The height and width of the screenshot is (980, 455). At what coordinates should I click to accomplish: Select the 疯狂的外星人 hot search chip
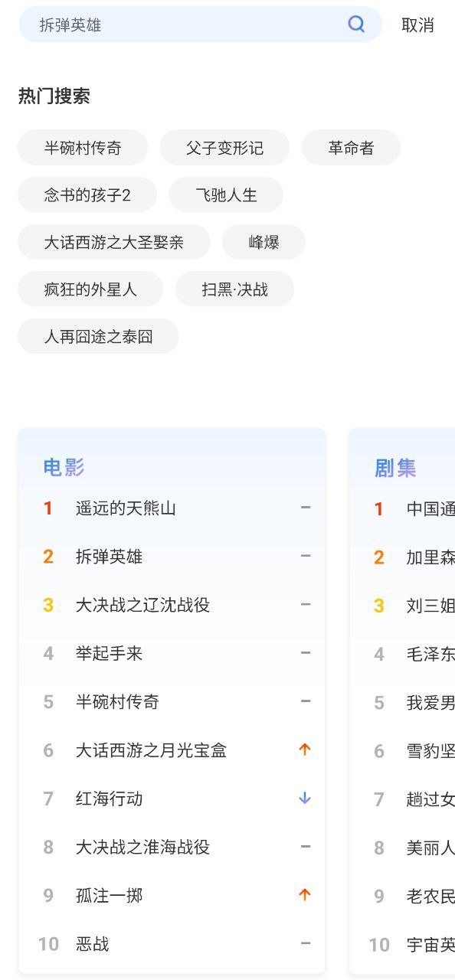coord(90,289)
